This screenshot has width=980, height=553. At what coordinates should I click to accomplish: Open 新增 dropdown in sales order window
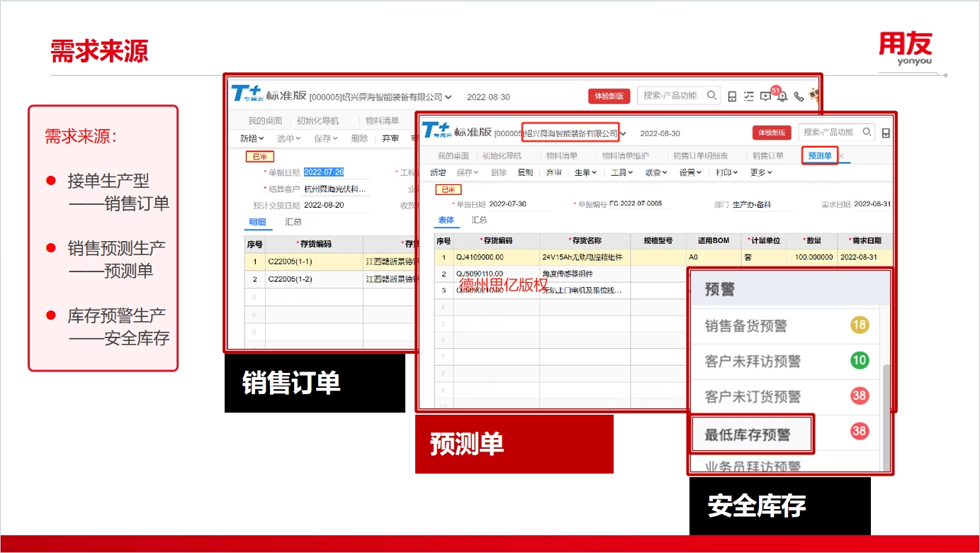point(252,138)
